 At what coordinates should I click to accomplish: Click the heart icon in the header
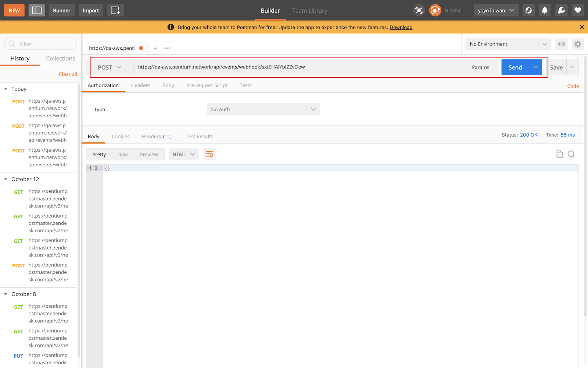(x=577, y=10)
